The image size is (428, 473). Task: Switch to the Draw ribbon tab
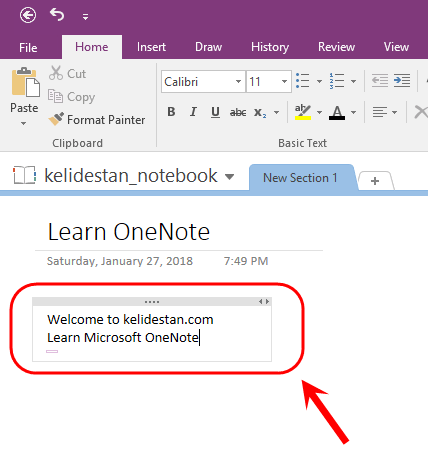(x=208, y=47)
